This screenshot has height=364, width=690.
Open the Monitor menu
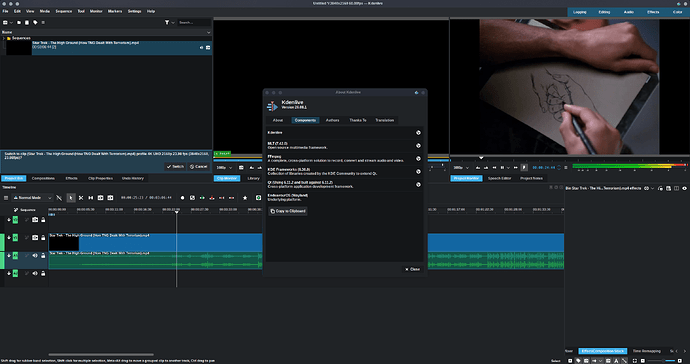point(96,11)
